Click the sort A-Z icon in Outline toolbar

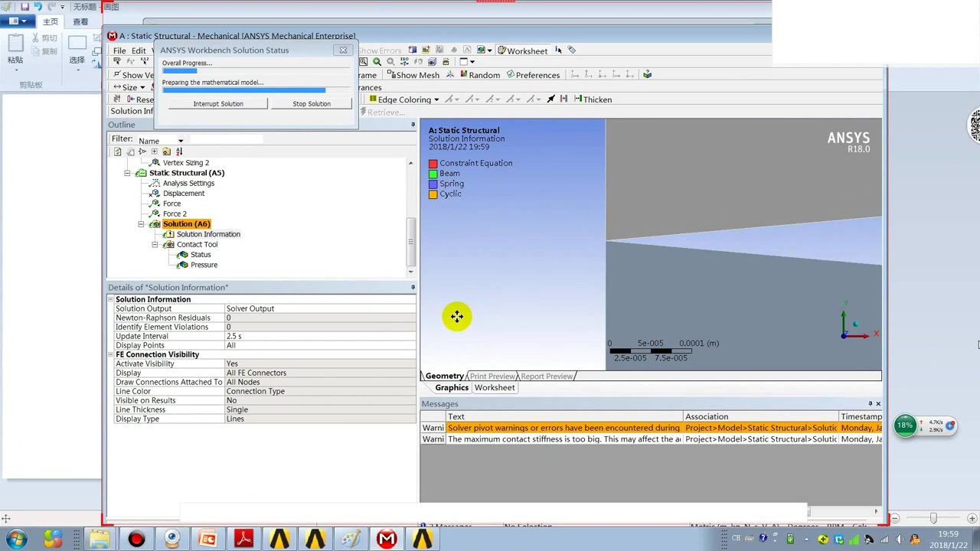(179, 152)
